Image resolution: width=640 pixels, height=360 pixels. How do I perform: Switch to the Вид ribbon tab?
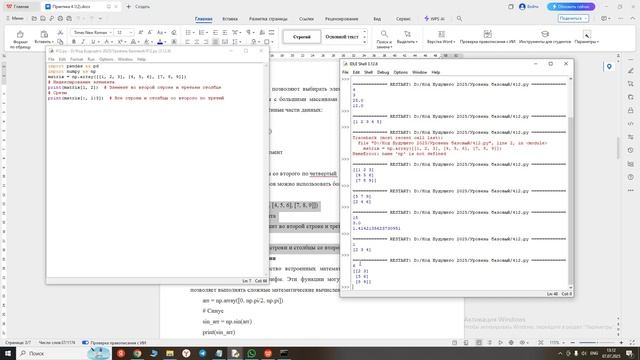[377, 19]
